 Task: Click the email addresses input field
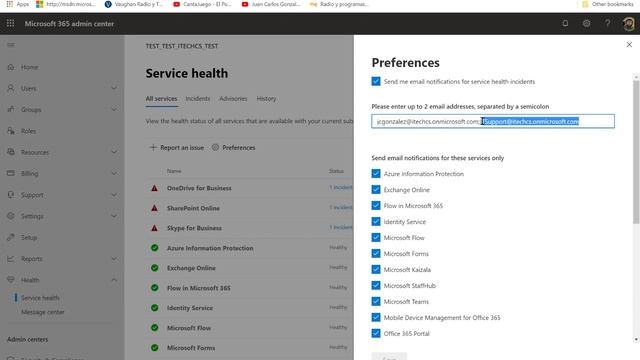[493, 121]
